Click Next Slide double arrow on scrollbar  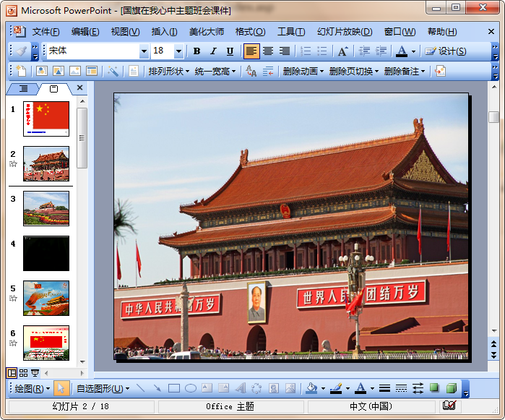pyautogui.click(x=493, y=354)
